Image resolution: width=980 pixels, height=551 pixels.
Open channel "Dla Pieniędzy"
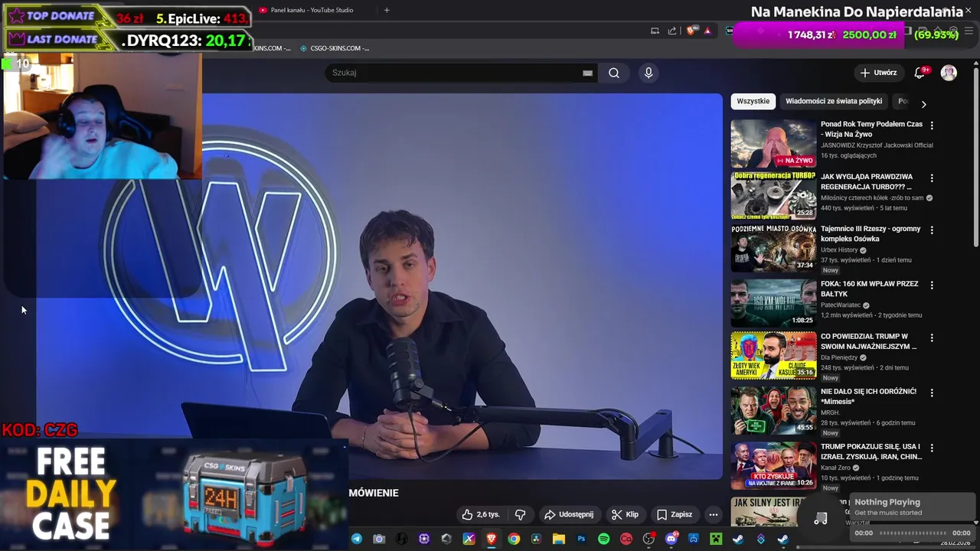839,357
